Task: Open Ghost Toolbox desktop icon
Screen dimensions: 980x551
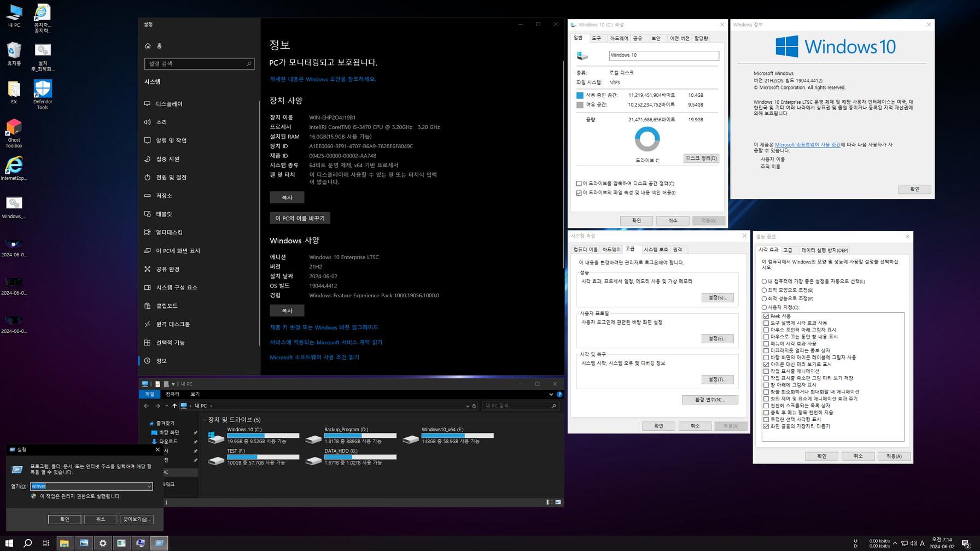Action: pos(14,133)
